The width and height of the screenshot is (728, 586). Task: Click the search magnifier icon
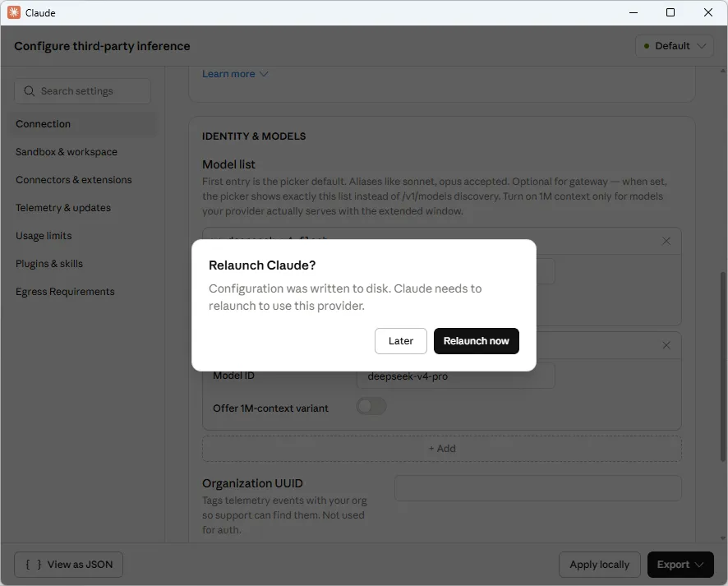pyautogui.click(x=30, y=91)
